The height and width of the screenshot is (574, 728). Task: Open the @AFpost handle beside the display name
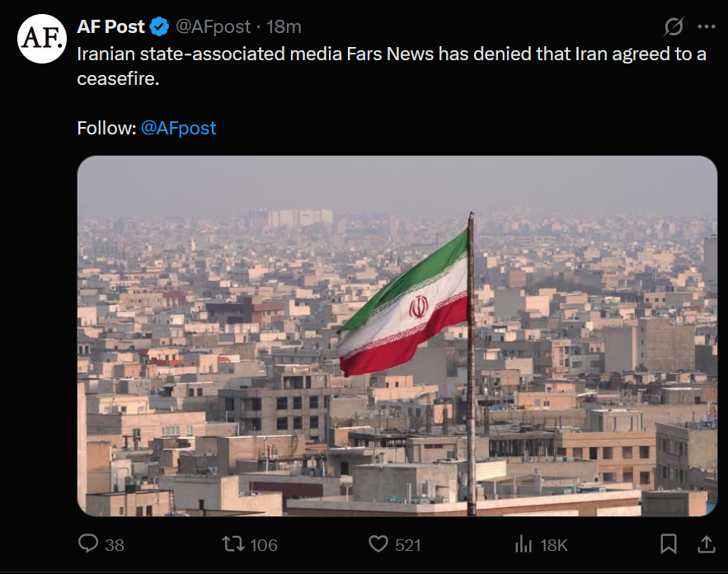(x=213, y=27)
